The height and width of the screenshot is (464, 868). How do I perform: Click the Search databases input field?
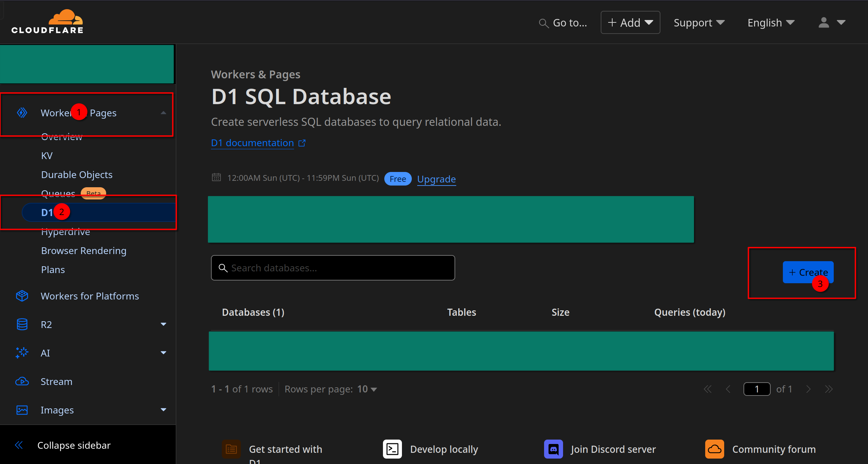click(333, 268)
